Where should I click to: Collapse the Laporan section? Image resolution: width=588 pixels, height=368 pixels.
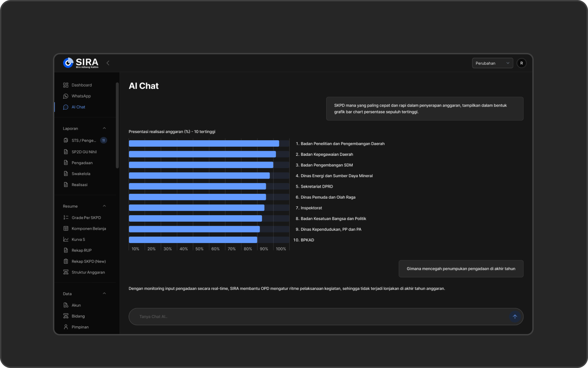[x=104, y=128]
